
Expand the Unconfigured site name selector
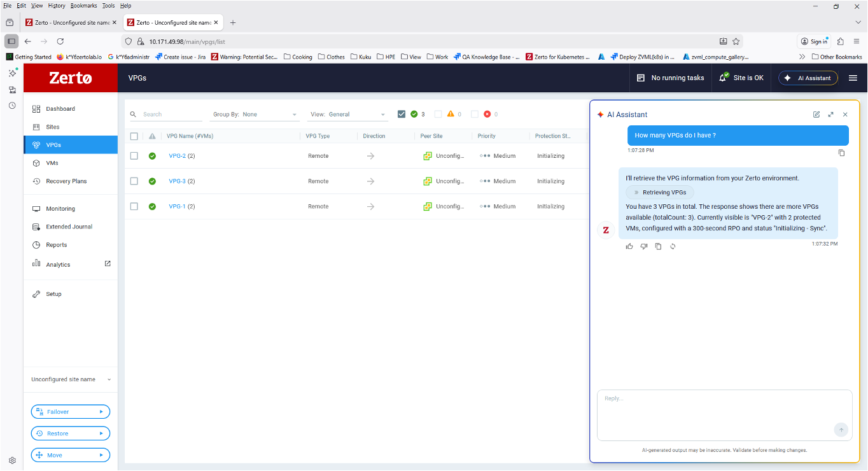pos(71,379)
